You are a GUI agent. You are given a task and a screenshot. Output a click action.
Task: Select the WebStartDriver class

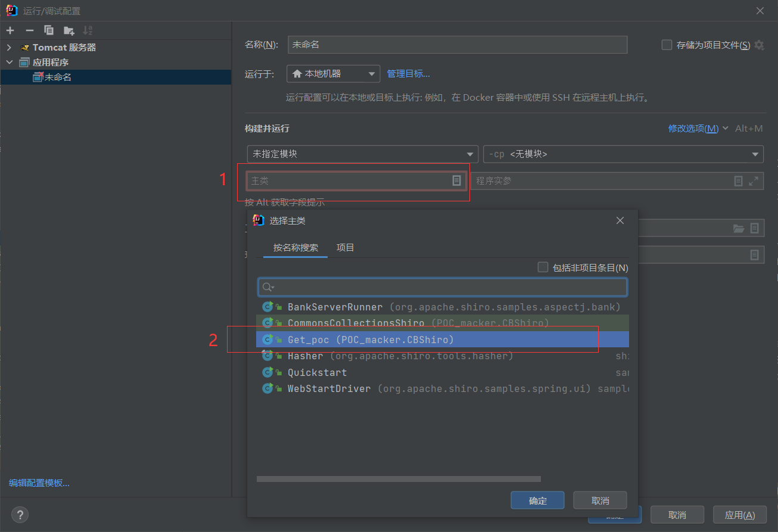[443, 388]
